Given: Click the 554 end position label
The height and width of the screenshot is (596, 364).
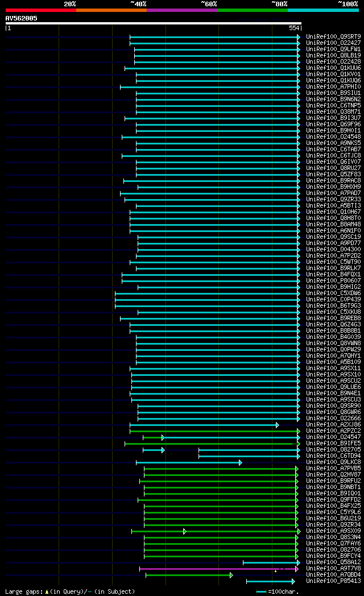Looking at the screenshot, I should (x=294, y=28).
